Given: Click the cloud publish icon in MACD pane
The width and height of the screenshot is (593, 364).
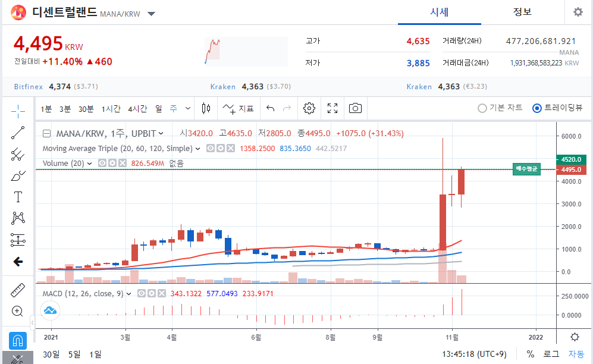Looking at the screenshot, I should (50, 310).
